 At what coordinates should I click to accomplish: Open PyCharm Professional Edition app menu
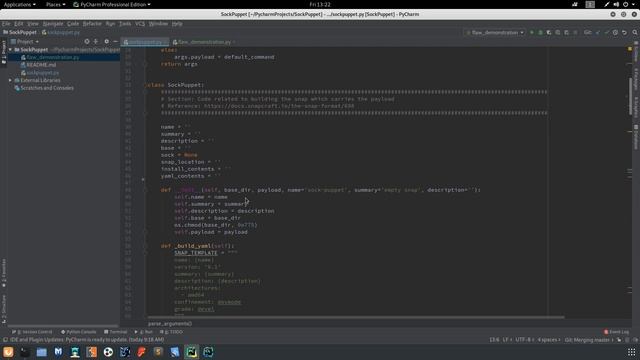[x=112, y=4]
